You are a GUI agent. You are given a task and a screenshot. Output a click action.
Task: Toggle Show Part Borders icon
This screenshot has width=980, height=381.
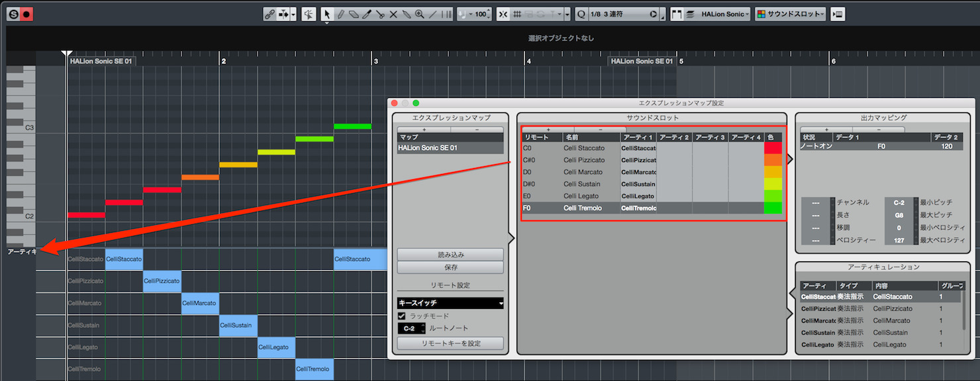click(x=677, y=14)
